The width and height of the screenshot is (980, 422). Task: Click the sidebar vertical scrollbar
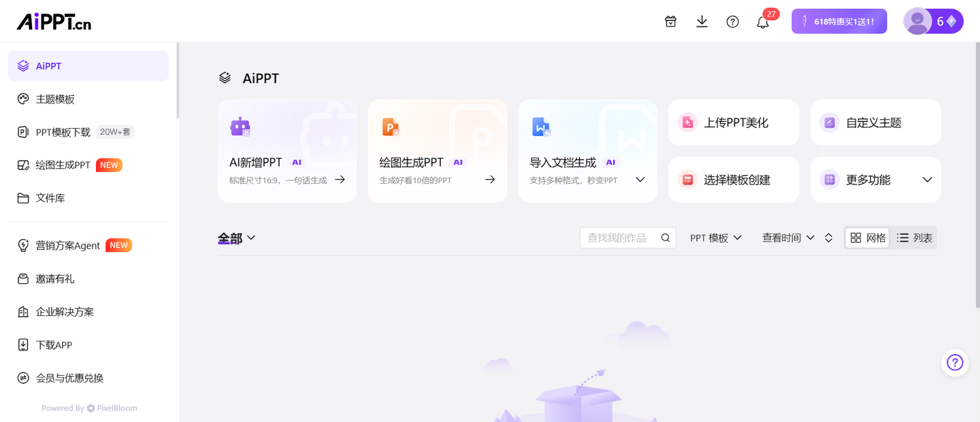pyautogui.click(x=178, y=80)
